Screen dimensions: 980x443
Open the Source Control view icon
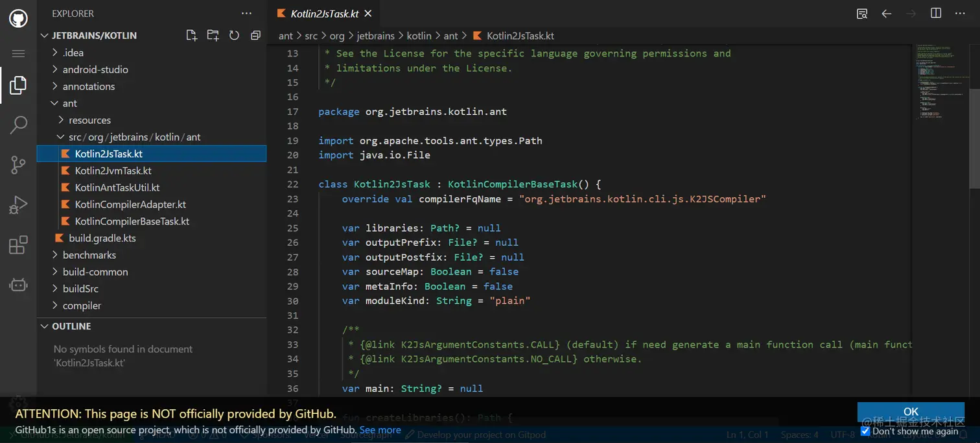coord(18,165)
